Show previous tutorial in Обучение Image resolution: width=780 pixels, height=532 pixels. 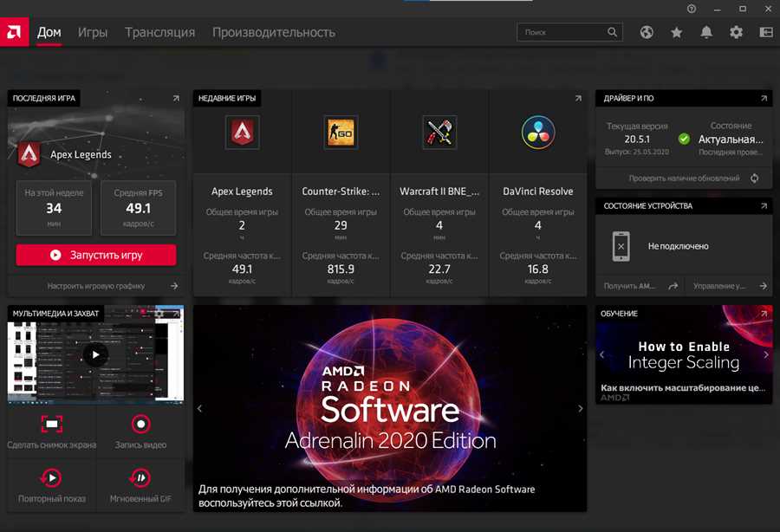click(x=602, y=354)
